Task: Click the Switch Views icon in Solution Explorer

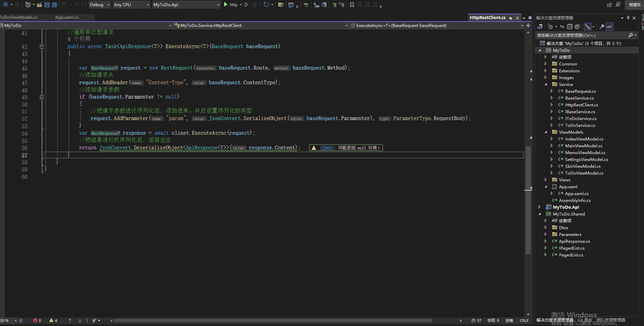Action: tap(540, 27)
